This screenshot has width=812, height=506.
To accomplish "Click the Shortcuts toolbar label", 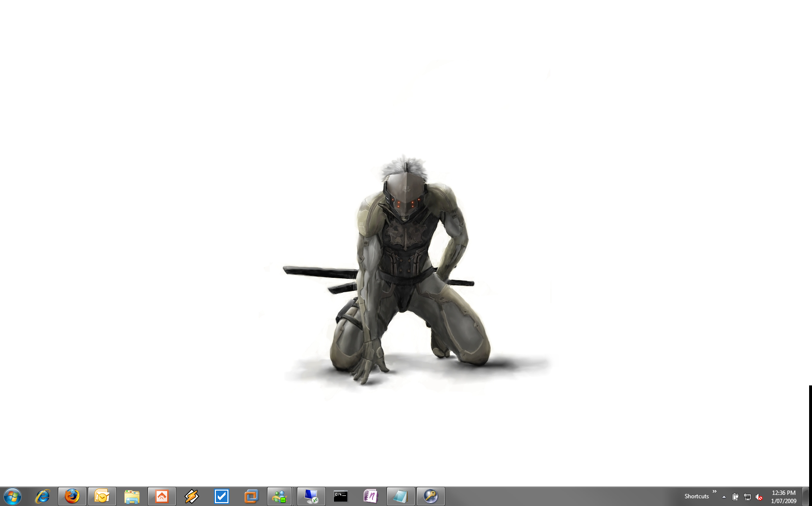I will click(697, 496).
